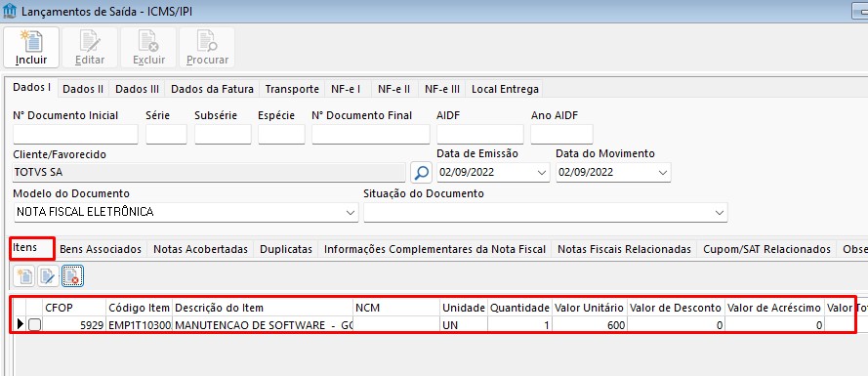Open the Transporte tab
This screenshot has height=376, width=868.
coord(292,89)
